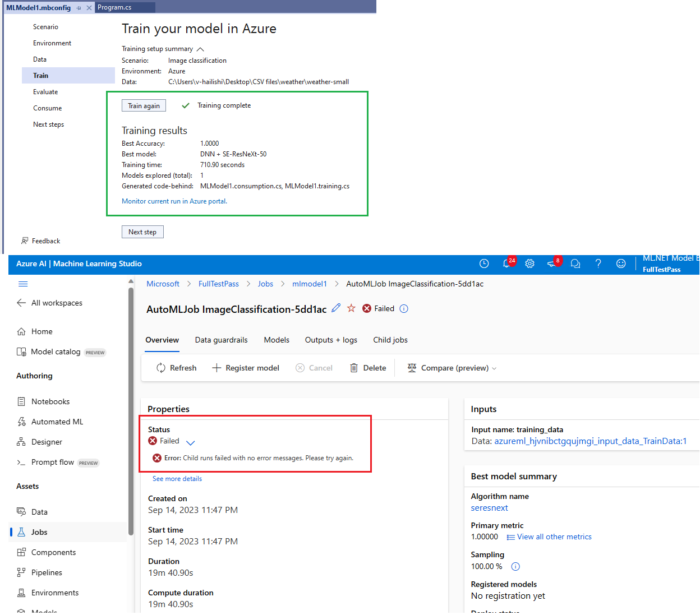Click the Train again button

[144, 105]
